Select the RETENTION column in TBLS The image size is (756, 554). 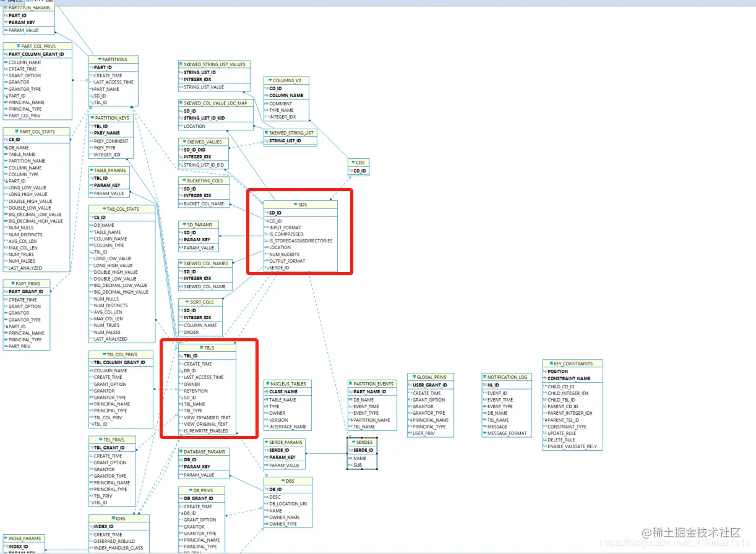click(196, 391)
